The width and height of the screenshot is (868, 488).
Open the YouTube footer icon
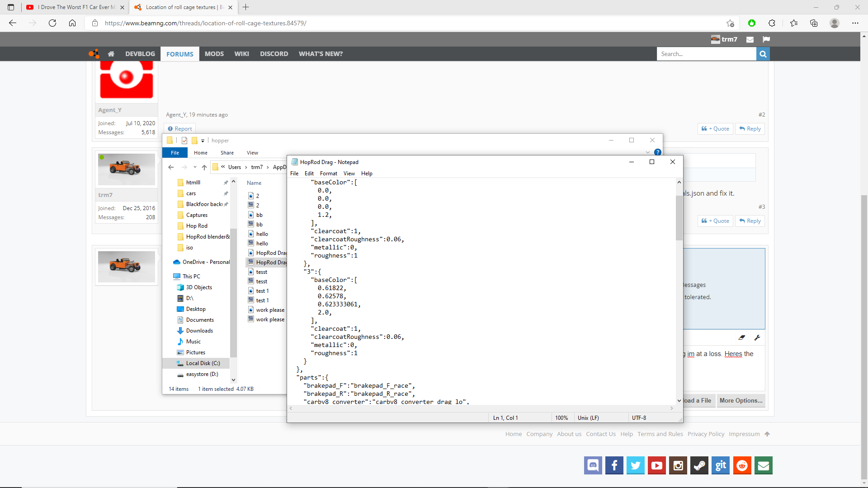(x=657, y=465)
